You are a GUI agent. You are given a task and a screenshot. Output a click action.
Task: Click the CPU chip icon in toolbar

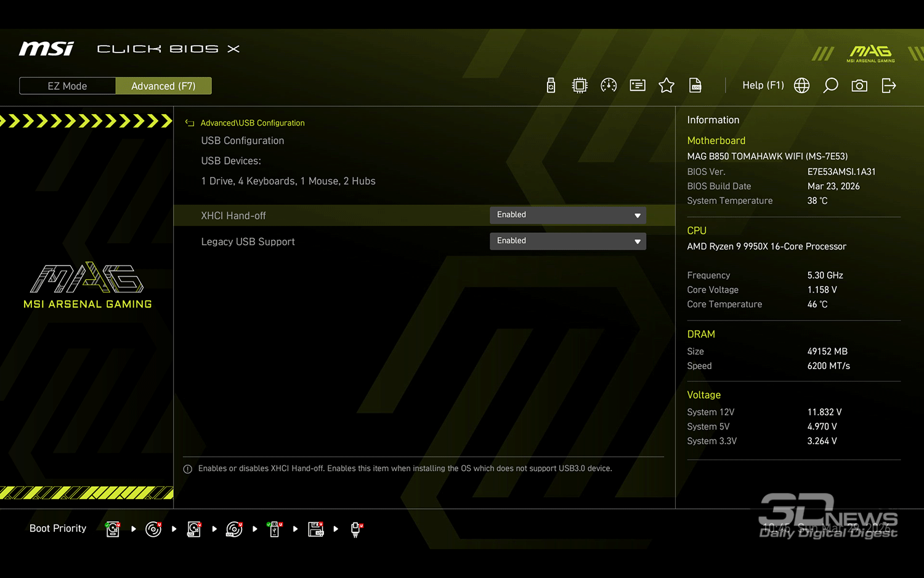(x=580, y=86)
